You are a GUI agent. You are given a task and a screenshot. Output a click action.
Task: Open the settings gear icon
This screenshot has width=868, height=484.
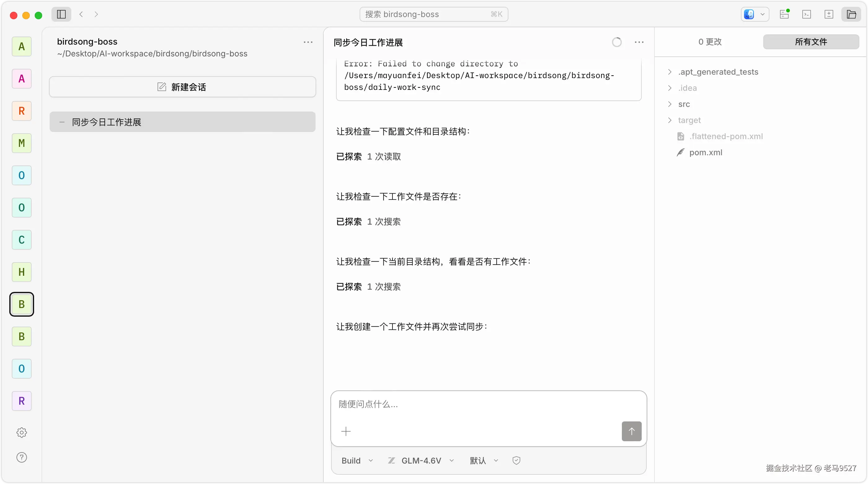22,433
